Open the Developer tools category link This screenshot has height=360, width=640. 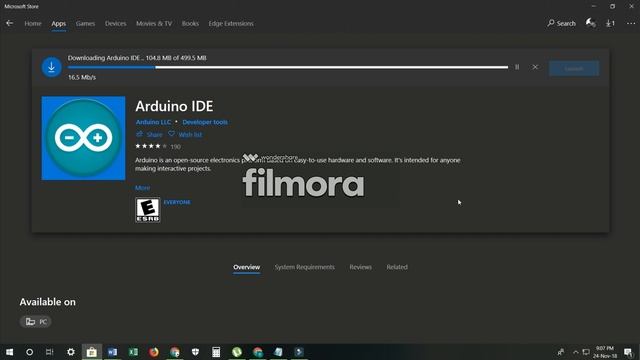pos(205,122)
